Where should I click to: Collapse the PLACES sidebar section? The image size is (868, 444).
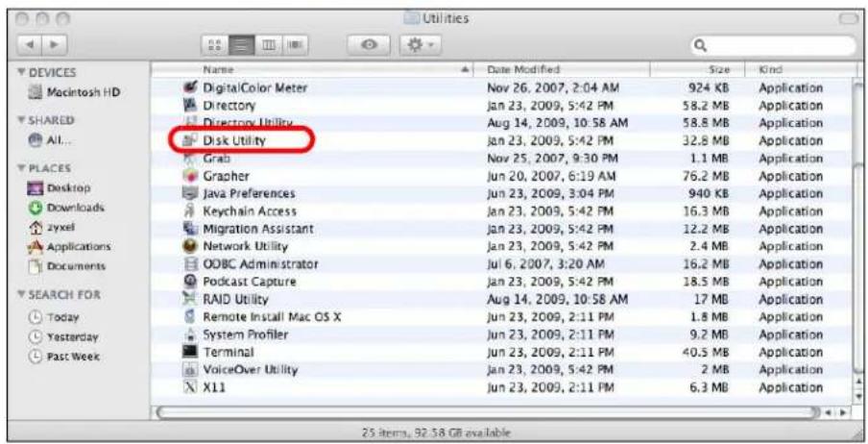click(x=21, y=168)
